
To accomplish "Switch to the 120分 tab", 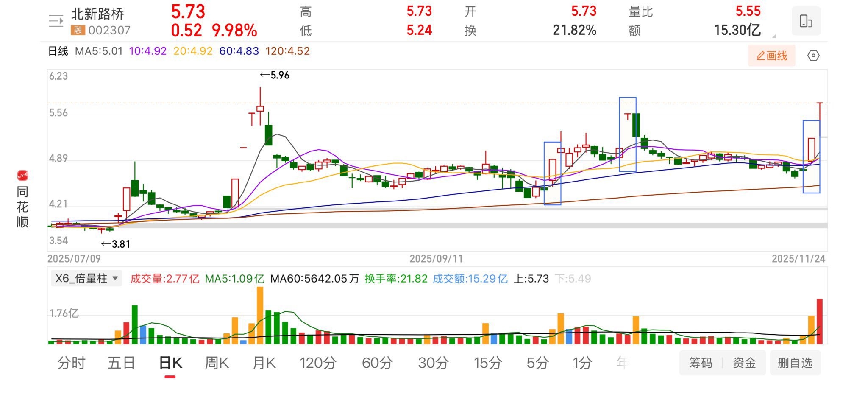I will coord(318,363).
